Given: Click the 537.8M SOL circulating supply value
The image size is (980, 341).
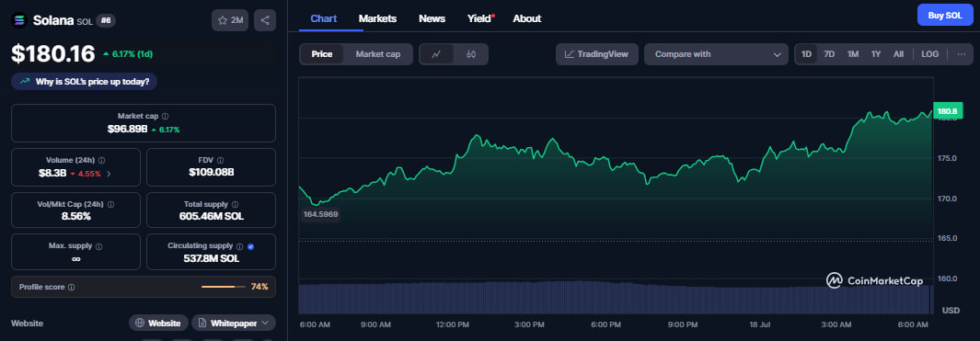Looking at the screenshot, I should coord(212,258).
